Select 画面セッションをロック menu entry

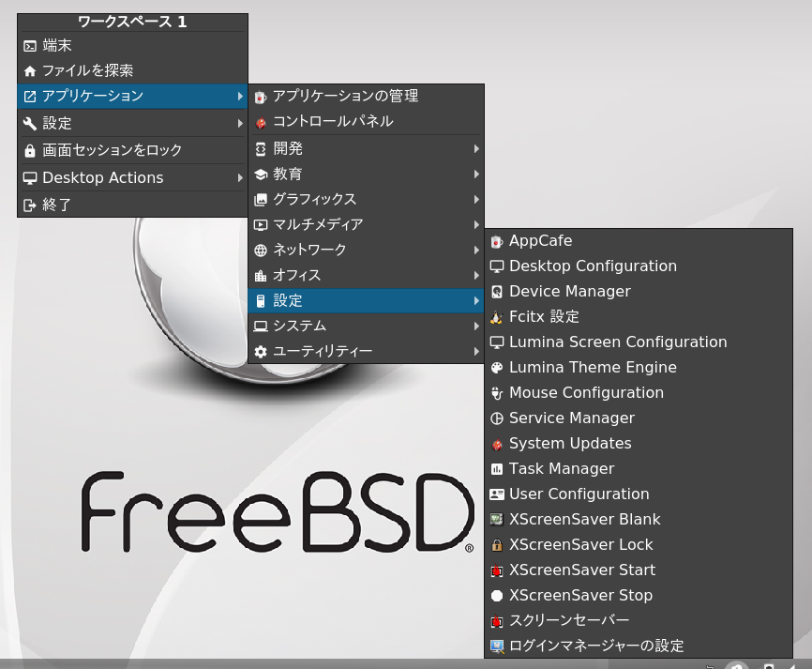pyautogui.click(x=132, y=150)
